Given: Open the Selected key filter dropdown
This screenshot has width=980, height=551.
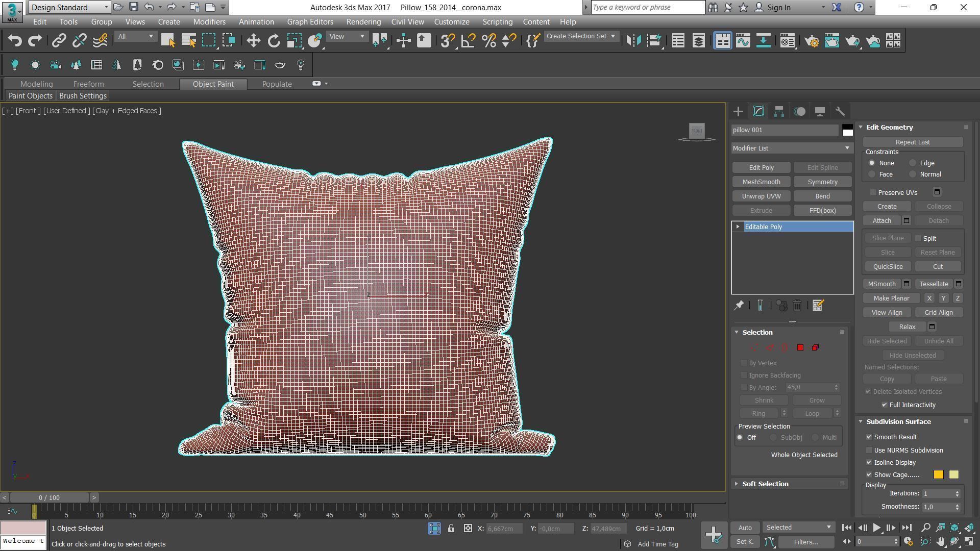Looking at the screenshot, I should pyautogui.click(x=798, y=528).
